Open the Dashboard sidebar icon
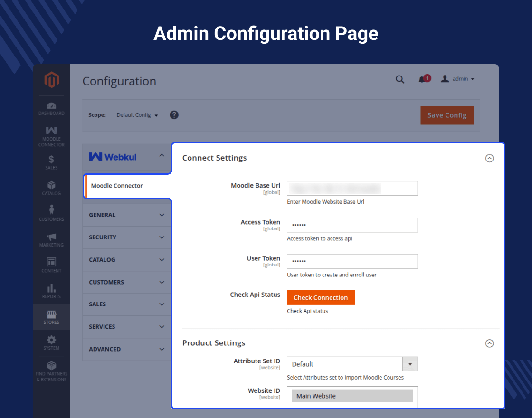The width and height of the screenshot is (532, 418). [x=51, y=109]
